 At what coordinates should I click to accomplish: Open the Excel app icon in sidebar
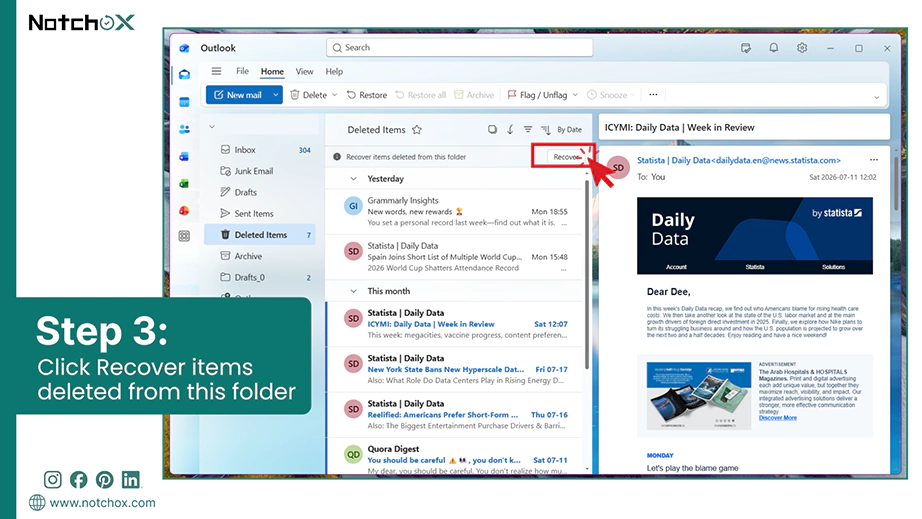tap(185, 183)
